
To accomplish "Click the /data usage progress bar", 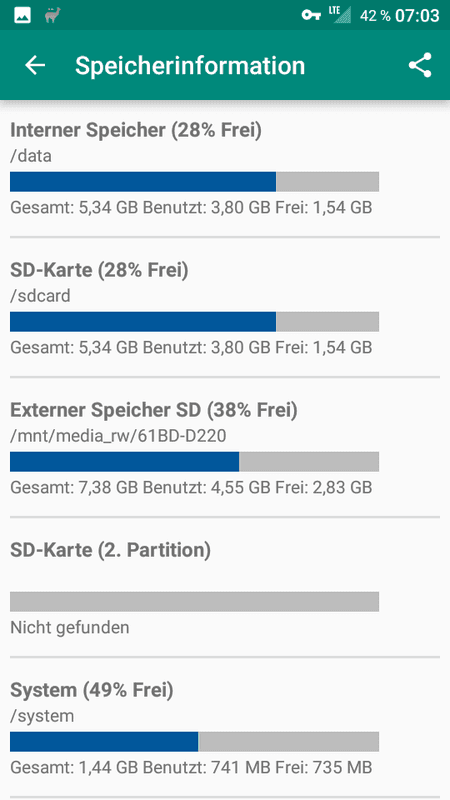I will tap(194, 182).
